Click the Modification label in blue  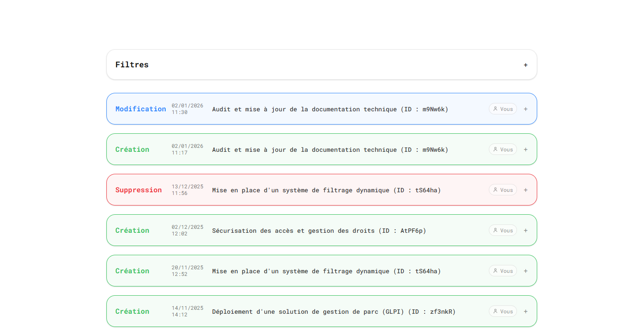141,109
